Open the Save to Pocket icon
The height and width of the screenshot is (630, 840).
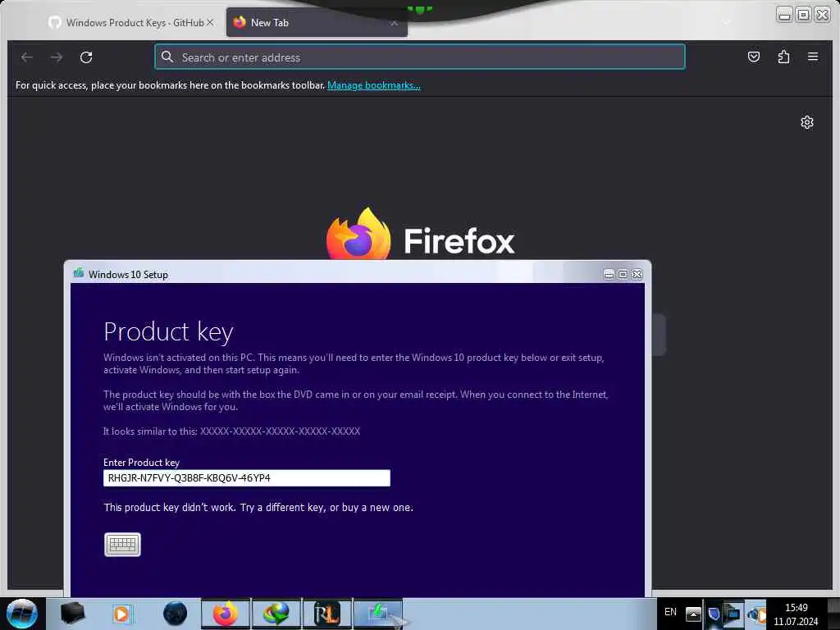754,57
